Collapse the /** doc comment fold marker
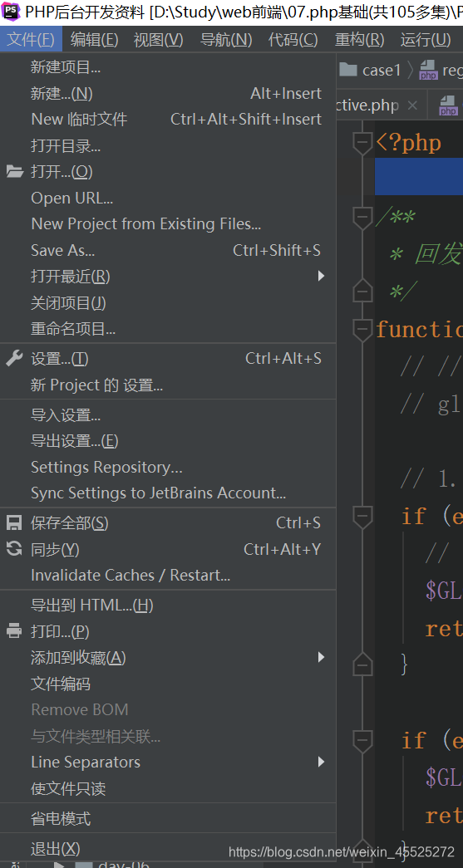The height and width of the screenshot is (868, 463). 362,217
